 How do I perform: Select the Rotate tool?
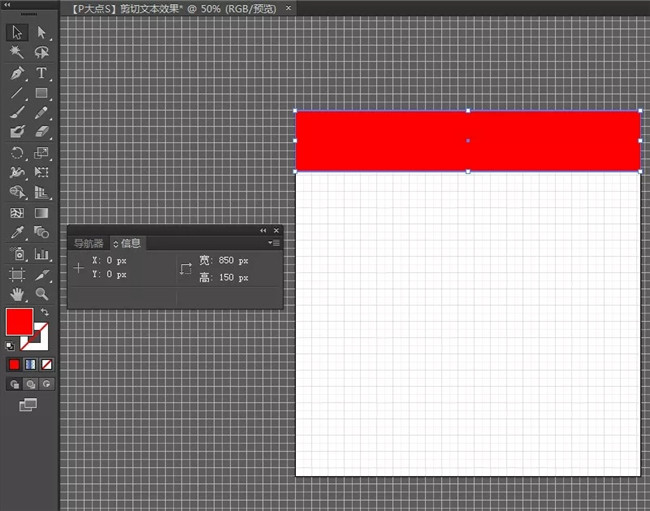[x=17, y=153]
